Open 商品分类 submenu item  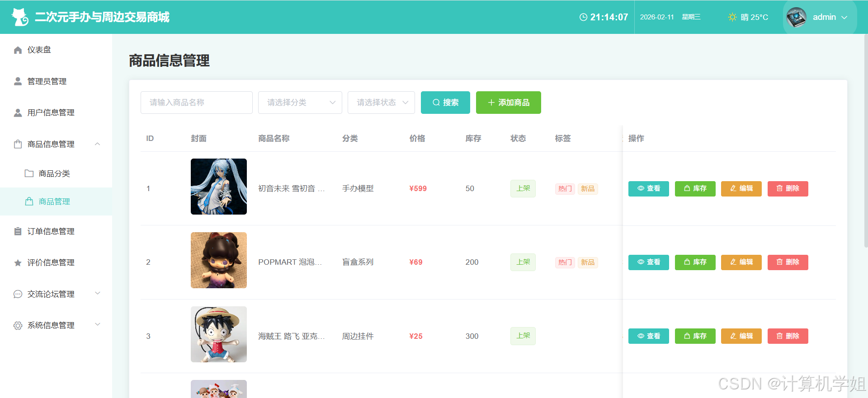click(x=56, y=173)
